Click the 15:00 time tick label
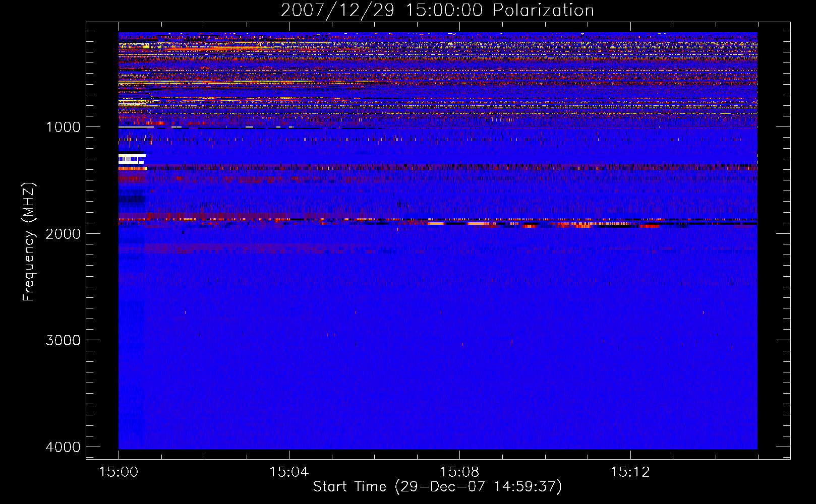The width and height of the screenshot is (816, 504). click(x=119, y=472)
